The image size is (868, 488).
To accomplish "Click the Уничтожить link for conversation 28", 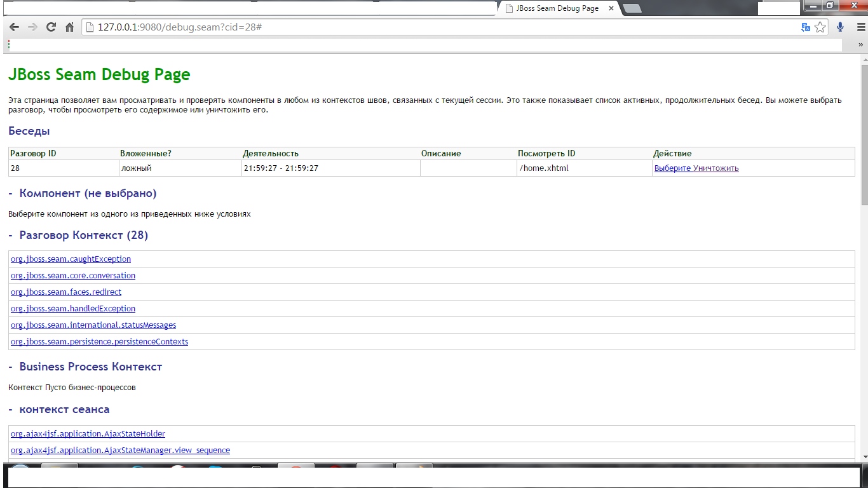I will [x=716, y=168].
